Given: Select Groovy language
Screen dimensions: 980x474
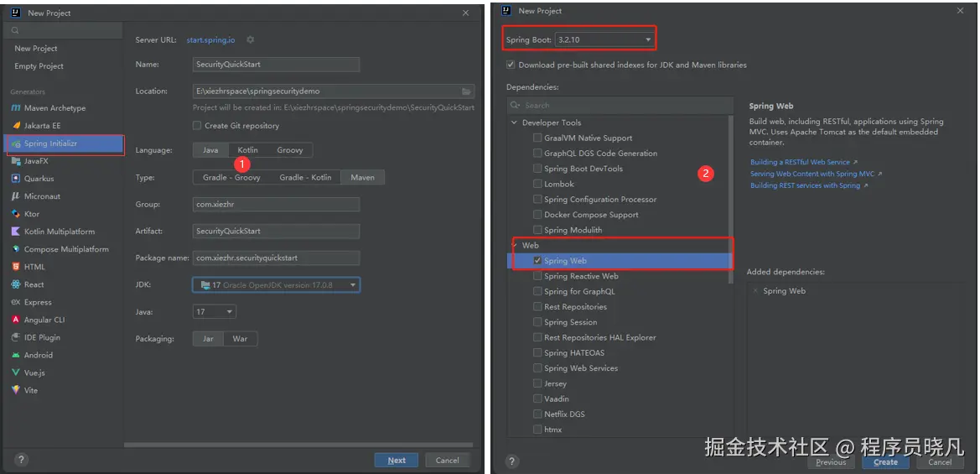Looking at the screenshot, I should 290,150.
